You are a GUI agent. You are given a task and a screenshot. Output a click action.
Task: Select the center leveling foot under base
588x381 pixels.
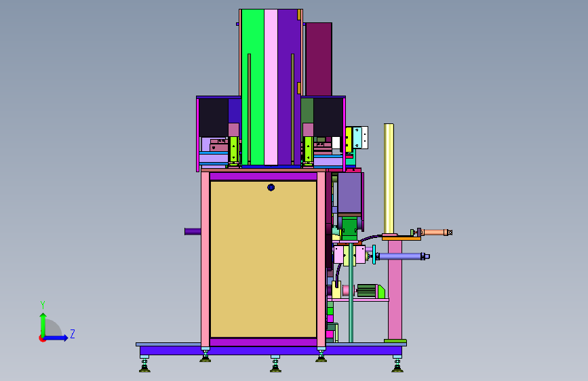(275, 364)
